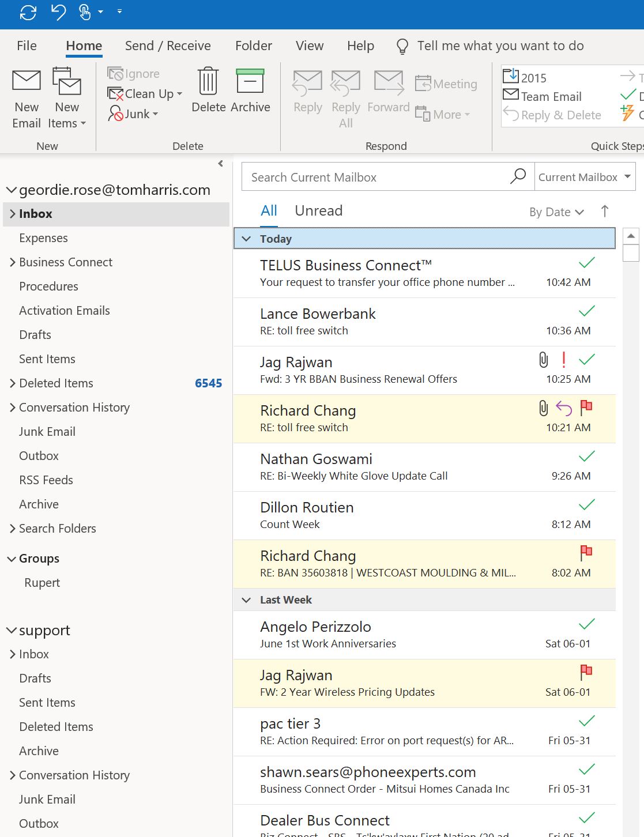Click checkmark on Jag Rajwan 10:25 AM email
644x837 pixels.
coord(586,360)
